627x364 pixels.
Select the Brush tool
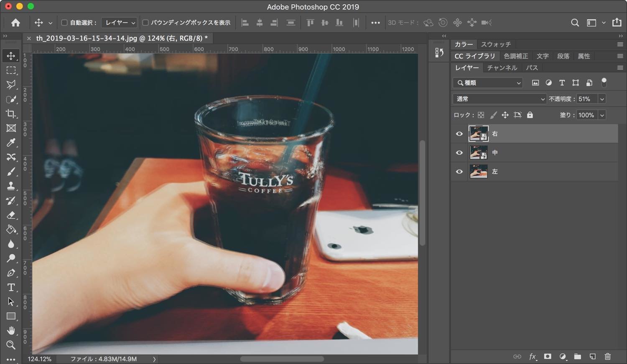(11, 172)
